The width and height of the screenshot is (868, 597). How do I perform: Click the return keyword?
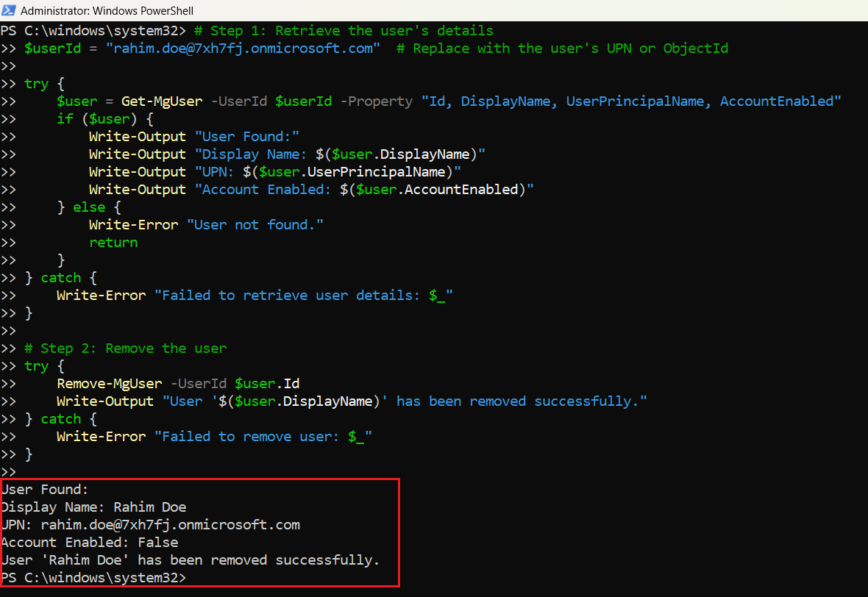tap(113, 242)
